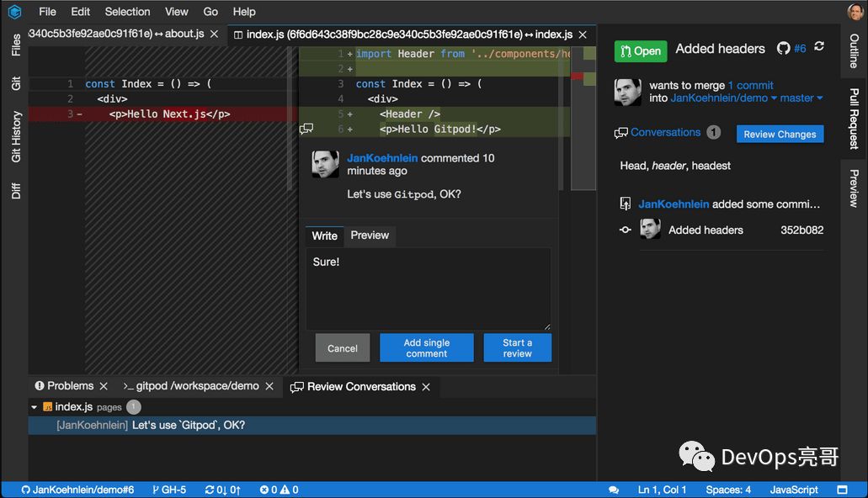Image resolution: width=868 pixels, height=498 pixels.
Task: Open the Preview side panel
Action: (x=855, y=188)
